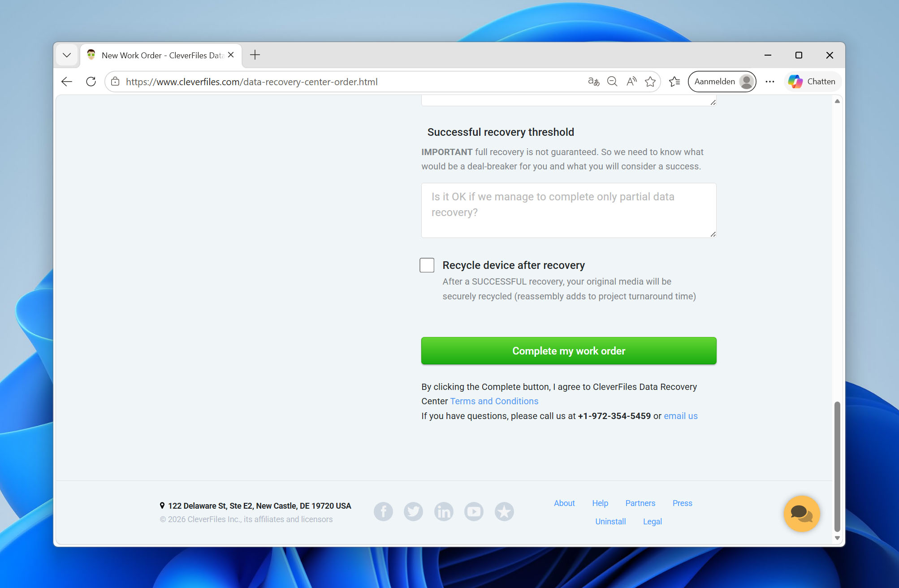
Task: Open the Legal footer link
Action: coord(652,522)
